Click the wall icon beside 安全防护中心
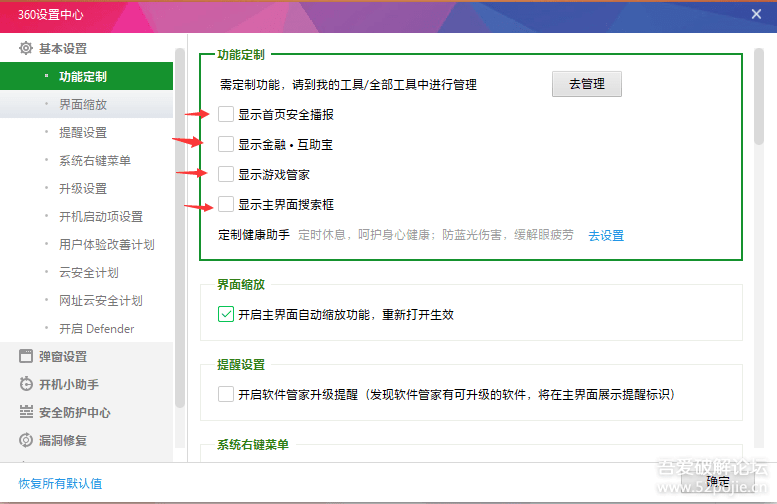The width and height of the screenshot is (777, 504). [26, 412]
